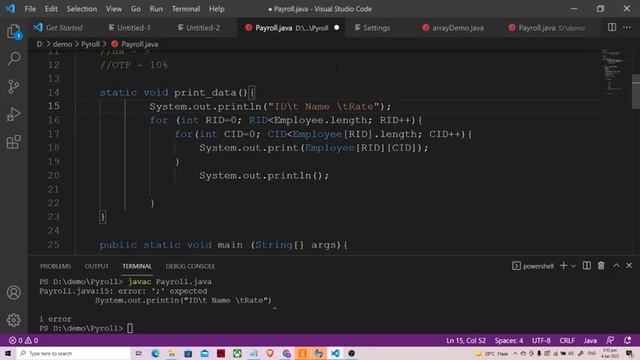Viewport: 640px width, 360px height.
Task: Open Run and Debug view
Action: (13, 114)
